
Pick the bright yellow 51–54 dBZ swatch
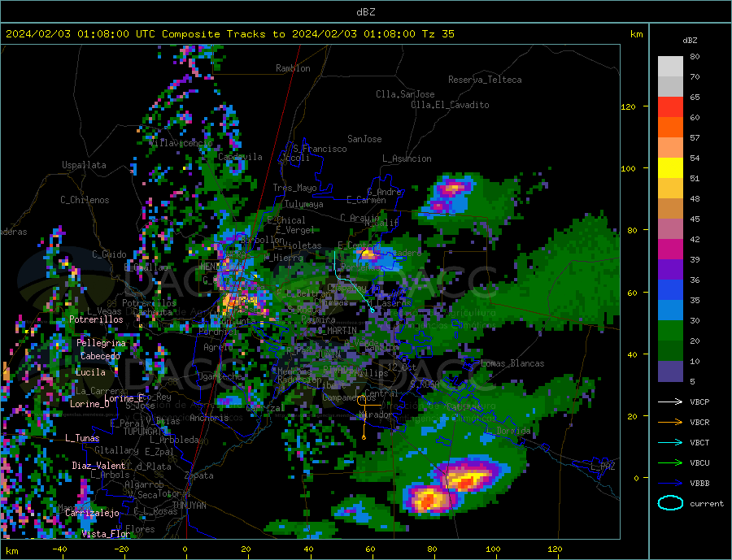pos(670,168)
